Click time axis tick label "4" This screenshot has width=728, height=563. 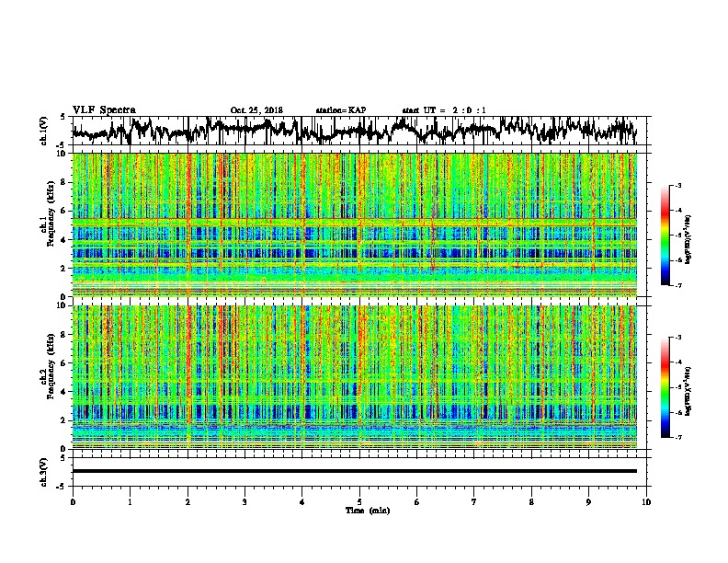(302, 502)
